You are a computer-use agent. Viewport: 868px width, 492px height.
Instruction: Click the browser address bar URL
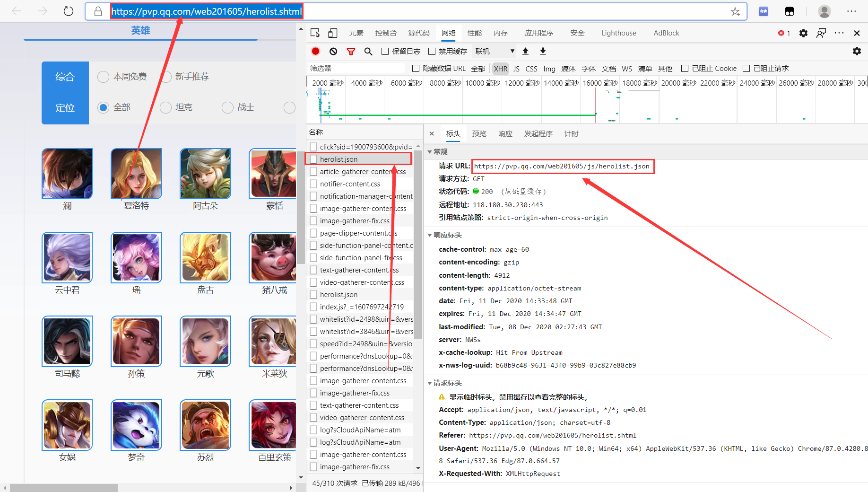(x=207, y=11)
